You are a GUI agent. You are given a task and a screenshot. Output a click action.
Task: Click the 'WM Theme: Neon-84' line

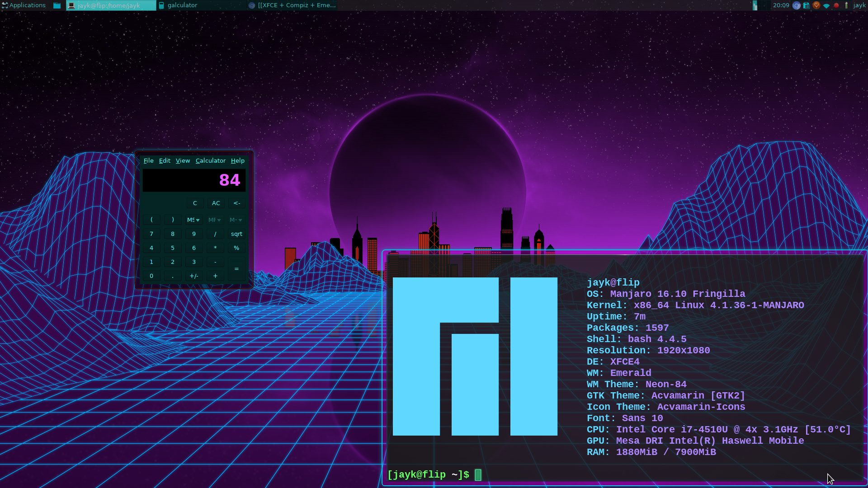(x=637, y=384)
